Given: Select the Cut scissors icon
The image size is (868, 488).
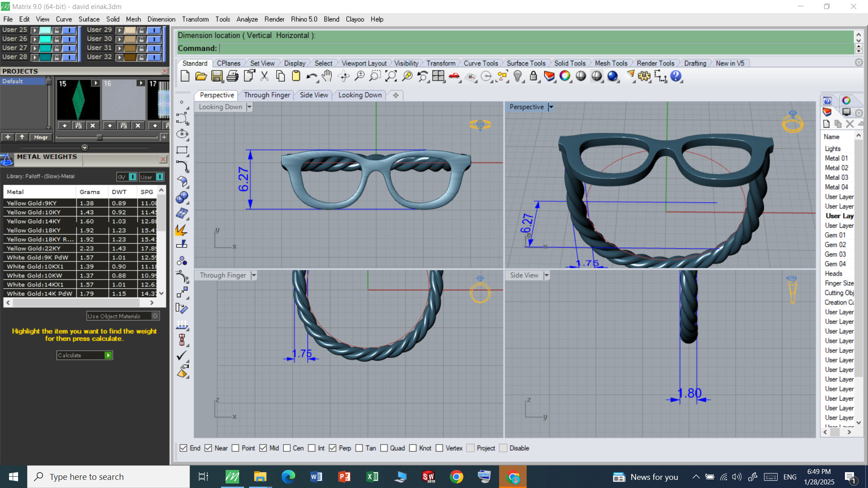Looking at the screenshot, I should click(x=264, y=76).
